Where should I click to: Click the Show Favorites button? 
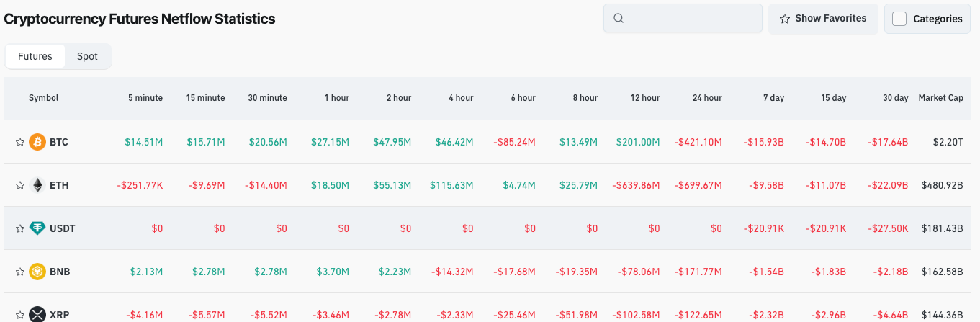coord(822,19)
